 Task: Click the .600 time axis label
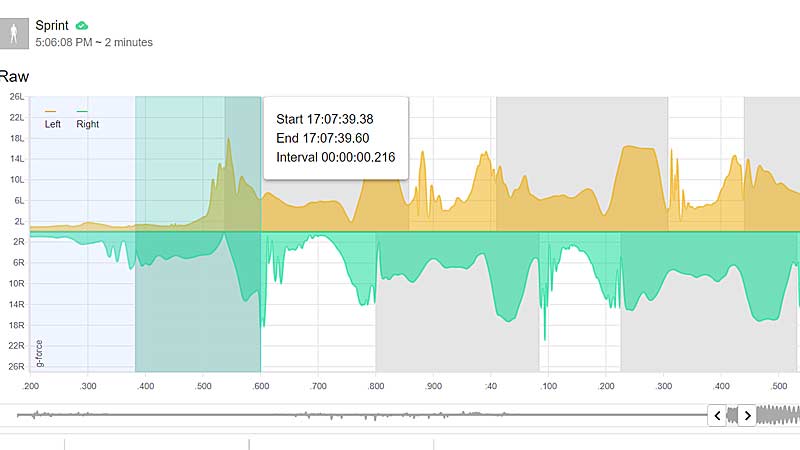(x=261, y=386)
